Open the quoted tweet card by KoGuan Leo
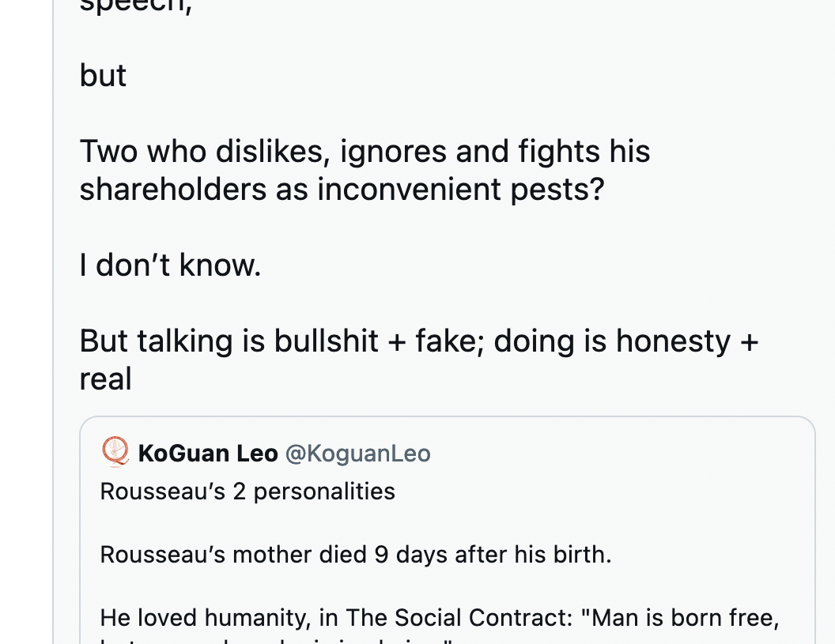This screenshot has width=835, height=644. coord(448,530)
